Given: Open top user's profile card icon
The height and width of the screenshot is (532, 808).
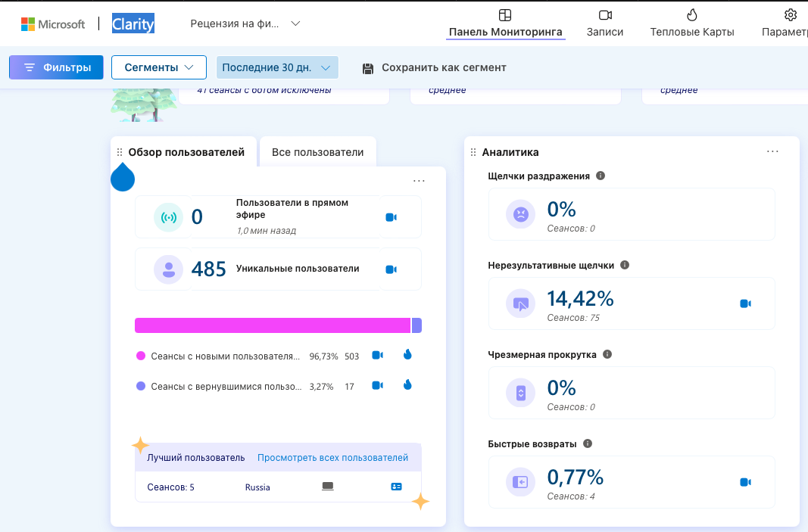Looking at the screenshot, I should [x=396, y=487].
